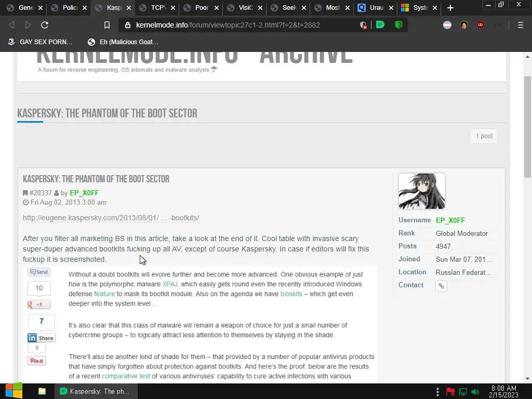
Task: Open EP_X0FF username in profile panel
Action: pos(450,220)
